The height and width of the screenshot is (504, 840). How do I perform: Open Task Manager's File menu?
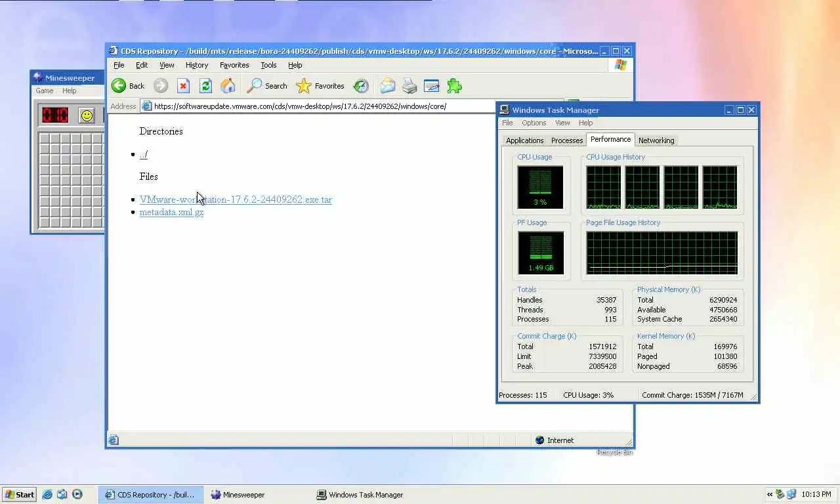pos(507,123)
